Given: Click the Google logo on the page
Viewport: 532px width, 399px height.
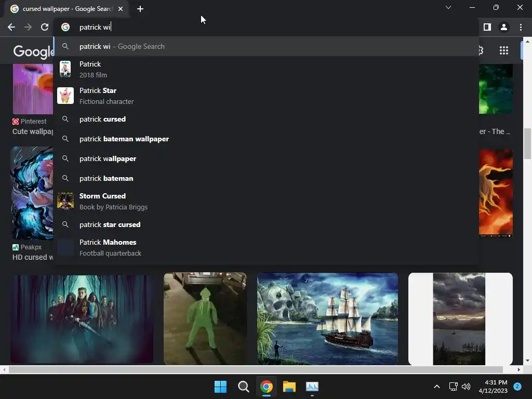Looking at the screenshot, I should click(x=33, y=51).
